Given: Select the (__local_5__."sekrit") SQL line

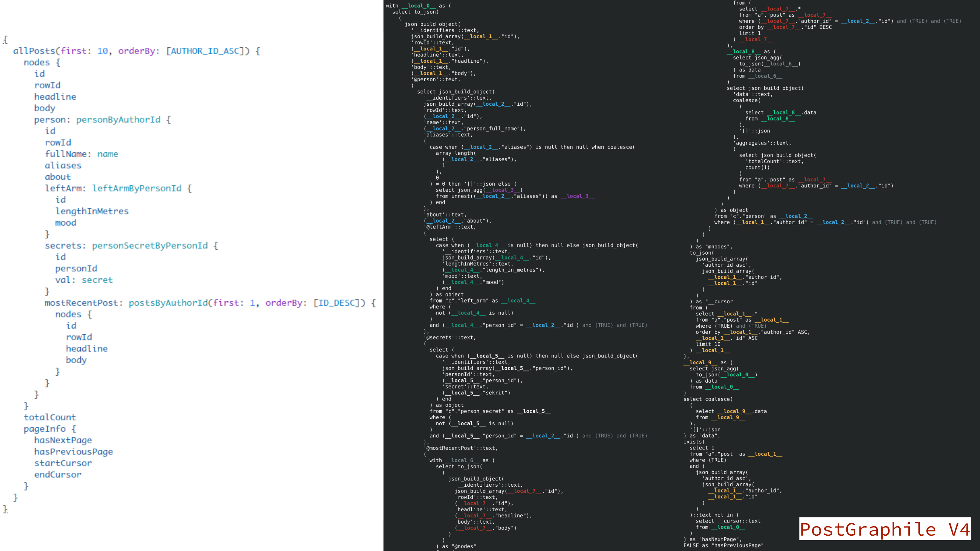Looking at the screenshot, I should 476,393.
